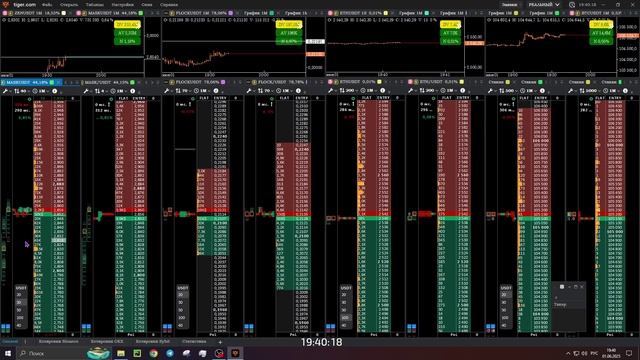Viewport: 640px width, 360px height.
Task: Open 1M timeframe dropdown in ETH/USDT order book
Action: [449, 91]
